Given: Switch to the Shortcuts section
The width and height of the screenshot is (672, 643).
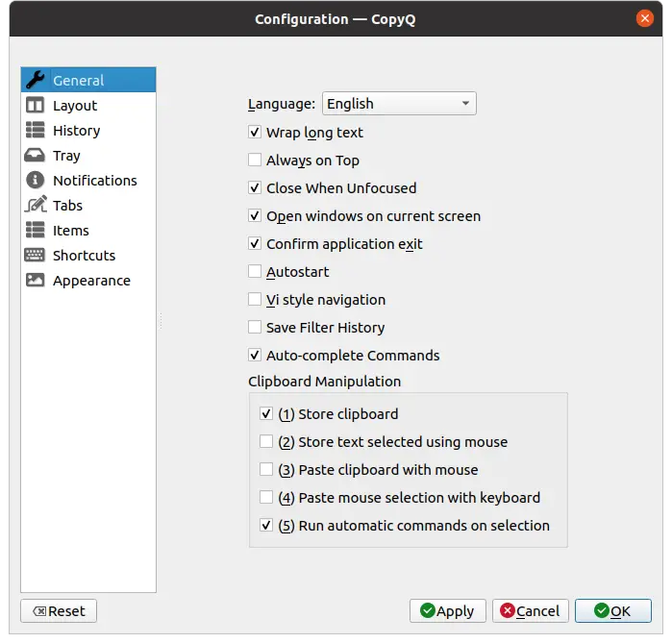Looking at the screenshot, I should pos(88,256).
